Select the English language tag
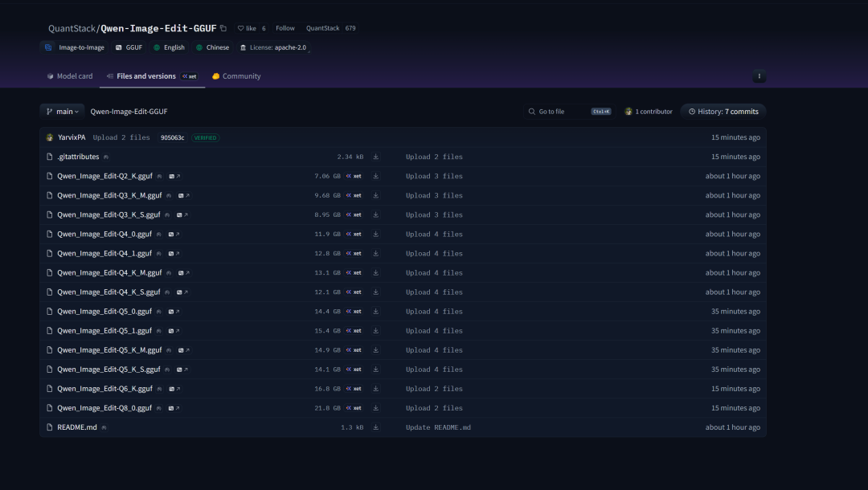This screenshot has height=490, width=868. [x=169, y=47]
